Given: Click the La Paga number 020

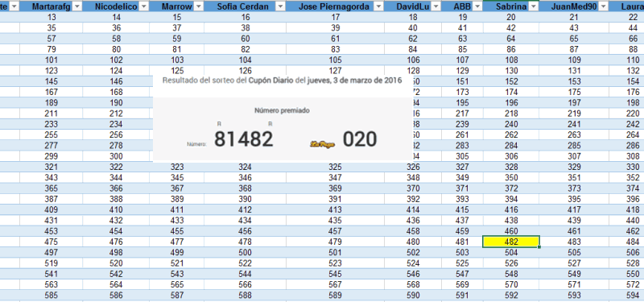Looking at the screenshot, I should (x=360, y=139).
